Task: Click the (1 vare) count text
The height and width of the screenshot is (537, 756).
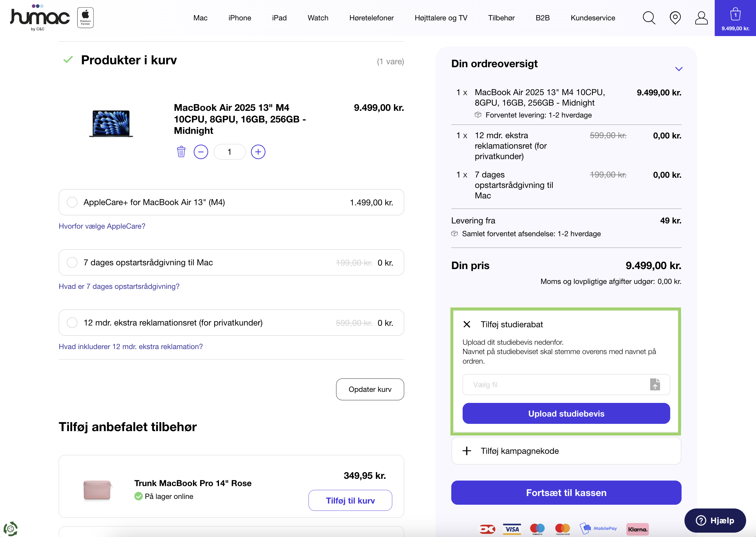Action: (x=390, y=61)
